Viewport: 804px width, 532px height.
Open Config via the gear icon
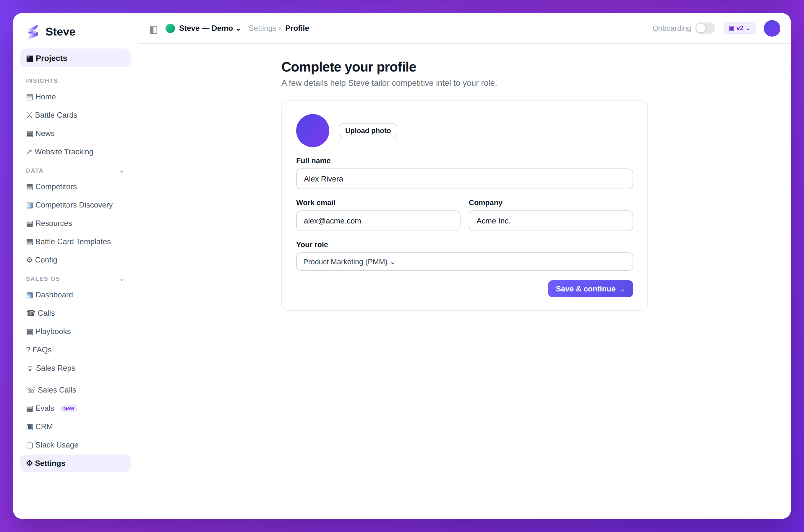click(x=30, y=260)
